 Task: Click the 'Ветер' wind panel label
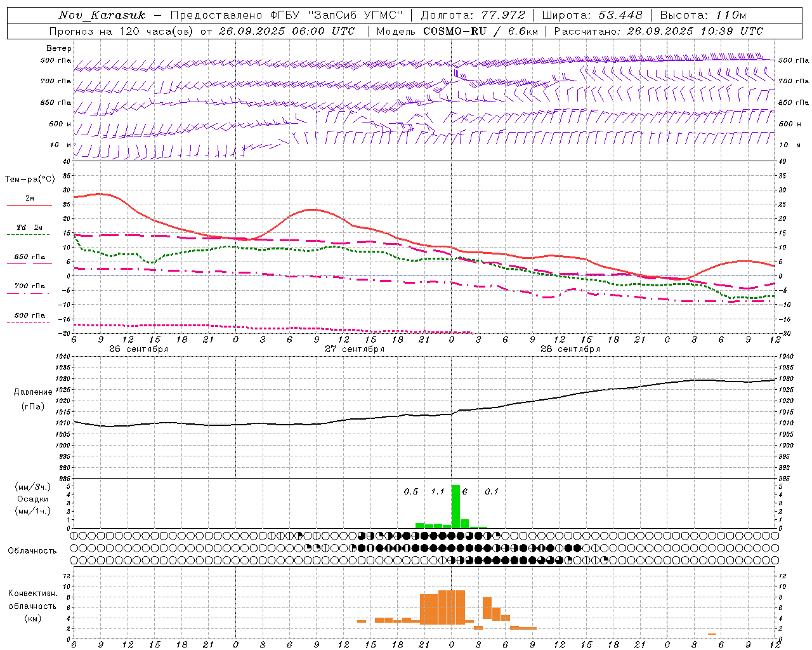(x=59, y=48)
